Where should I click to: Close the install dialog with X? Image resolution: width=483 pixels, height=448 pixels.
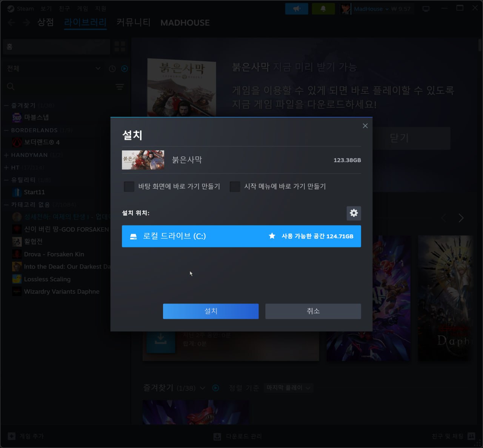[365, 126]
